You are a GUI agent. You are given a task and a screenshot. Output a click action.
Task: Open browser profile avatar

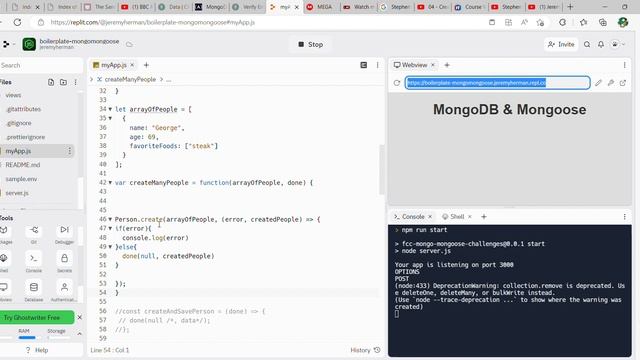(623, 22)
